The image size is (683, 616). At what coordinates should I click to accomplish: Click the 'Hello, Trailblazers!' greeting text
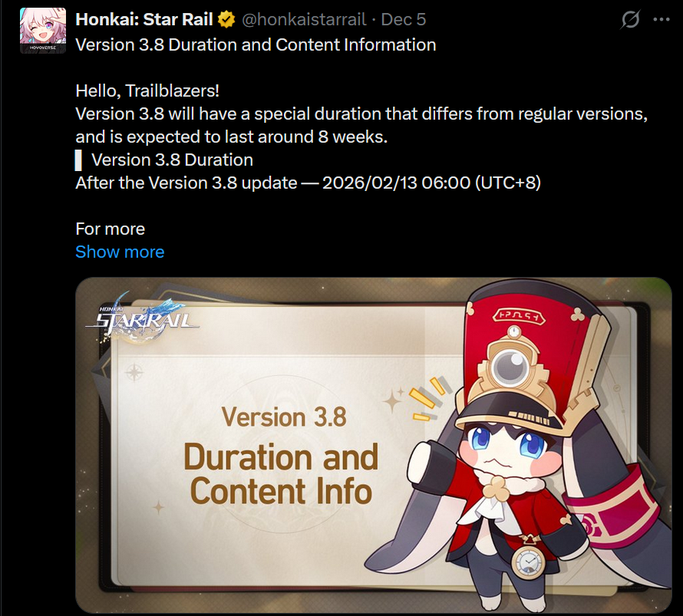coord(147,91)
